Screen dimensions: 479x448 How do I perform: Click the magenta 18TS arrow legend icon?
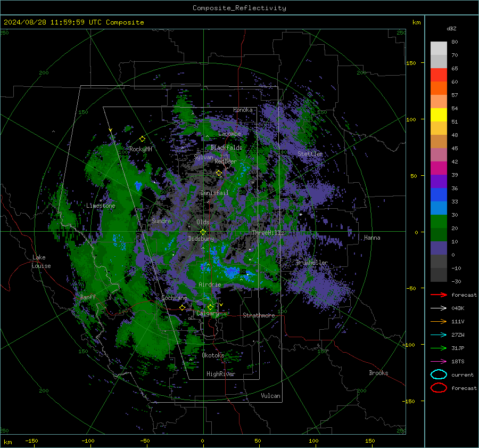[x=439, y=362]
